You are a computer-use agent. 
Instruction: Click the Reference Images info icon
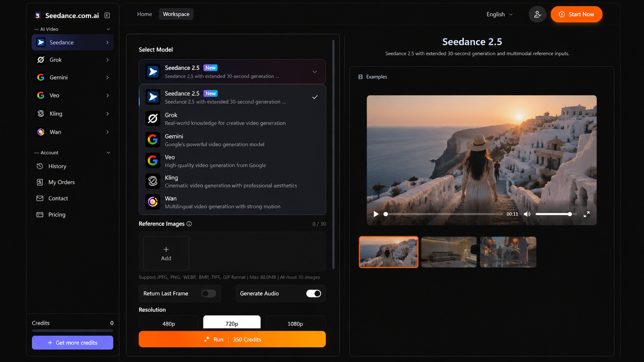coord(189,224)
